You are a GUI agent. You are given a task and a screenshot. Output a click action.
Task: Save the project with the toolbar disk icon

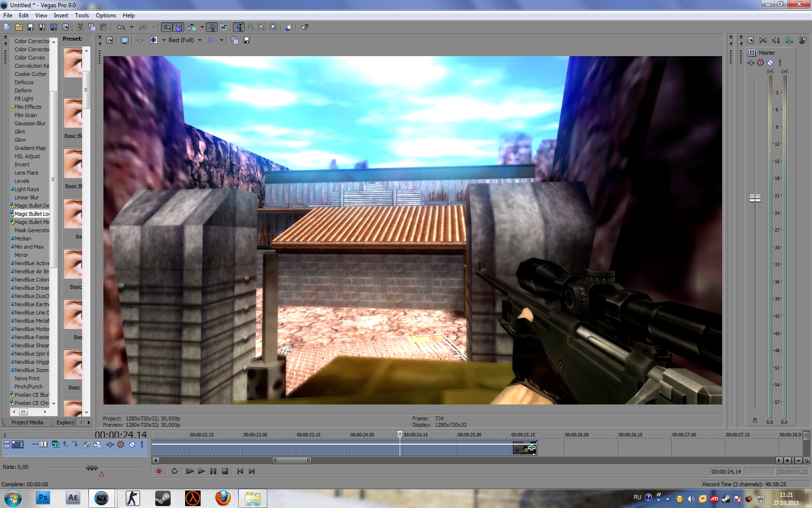pyautogui.click(x=30, y=27)
